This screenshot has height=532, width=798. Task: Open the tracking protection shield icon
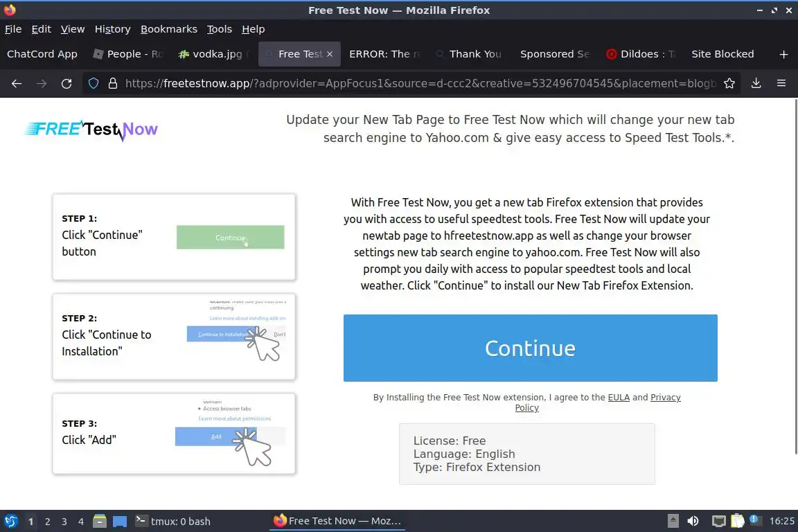[x=94, y=84]
